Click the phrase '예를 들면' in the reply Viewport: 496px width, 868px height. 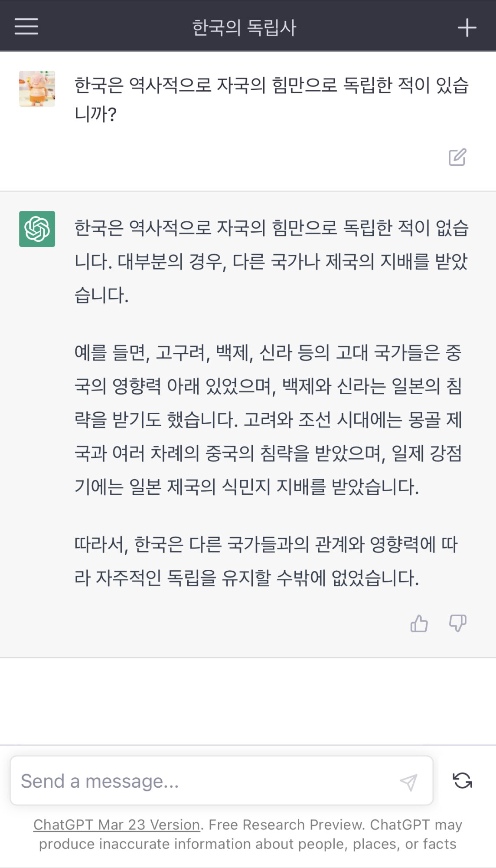(111, 352)
